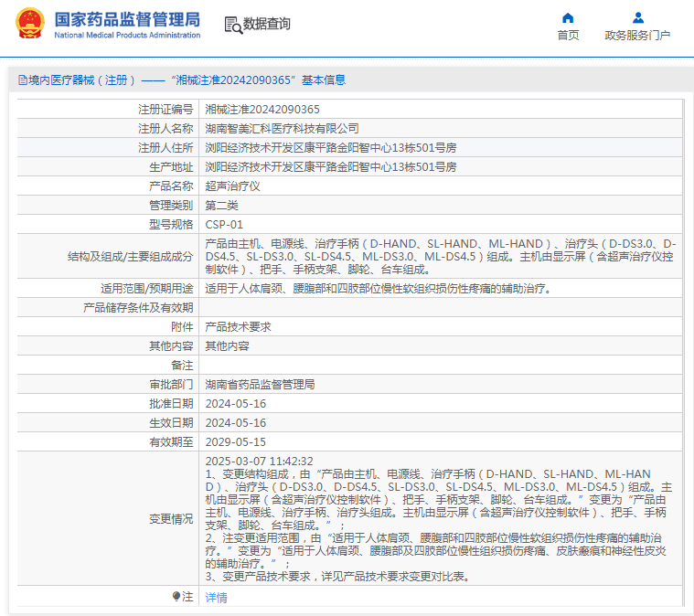Click the 数据查询 heading text
This screenshot has height=616, width=694.
(267, 25)
